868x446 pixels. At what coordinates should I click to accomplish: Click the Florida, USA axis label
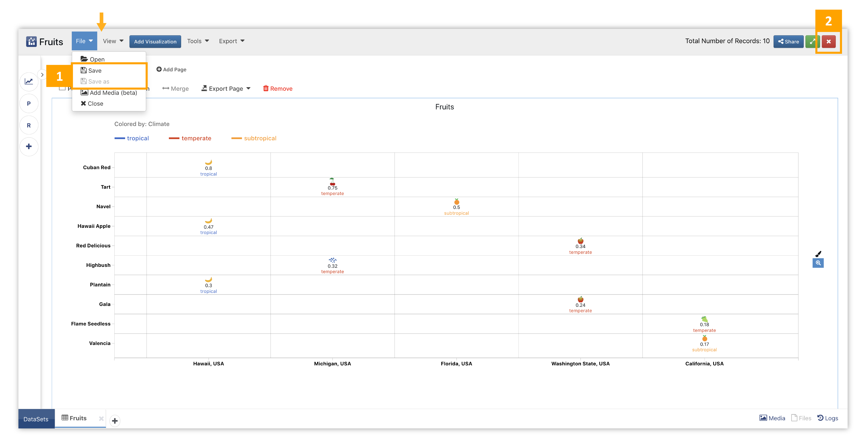[x=457, y=364]
